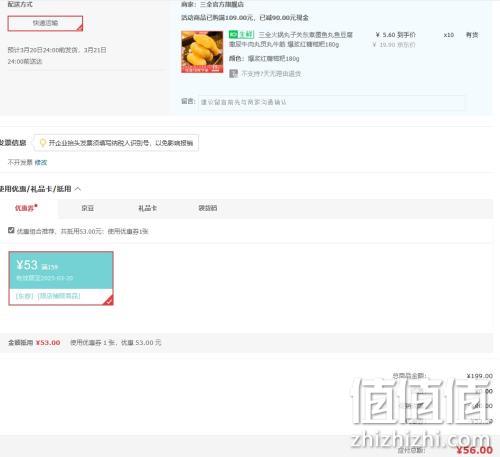Click the text '使用优惠券 1 张, 优惠 53.00 元'
Viewport: 500px width, 457px height.
pyautogui.click(x=116, y=343)
